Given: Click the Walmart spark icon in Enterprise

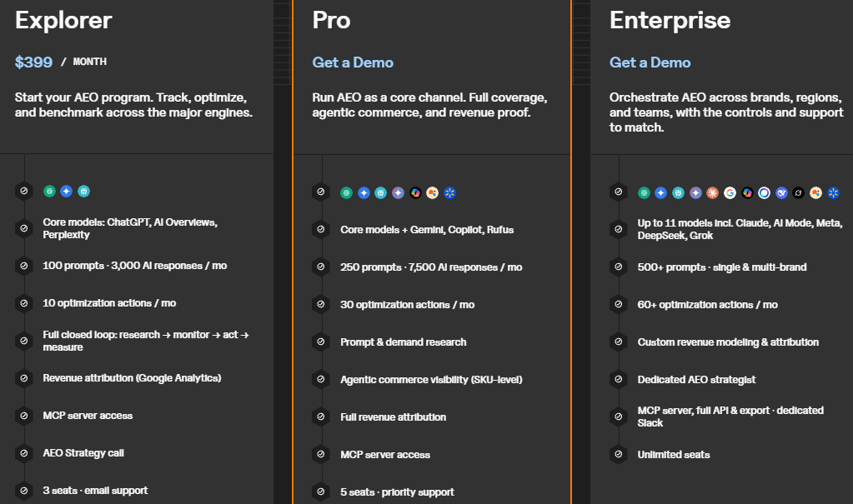Looking at the screenshot, I should pos(834,193).
